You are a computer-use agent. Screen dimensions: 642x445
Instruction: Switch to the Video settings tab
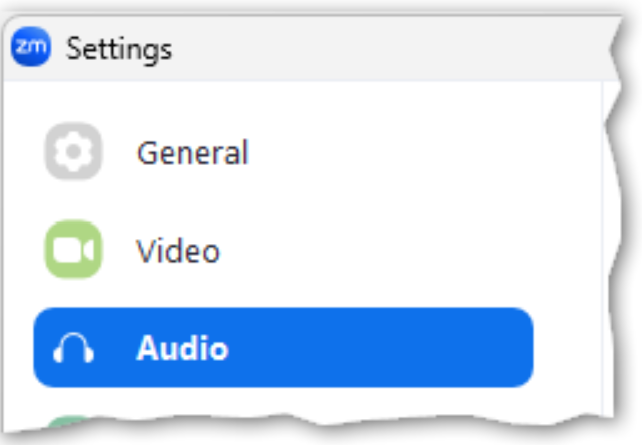[177, 250]
